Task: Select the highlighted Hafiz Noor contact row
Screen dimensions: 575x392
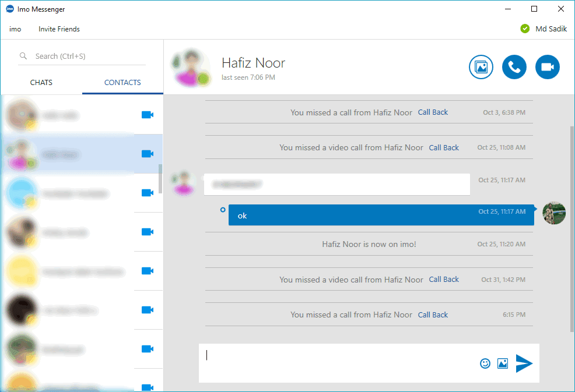Action: (x=82, y=154)
